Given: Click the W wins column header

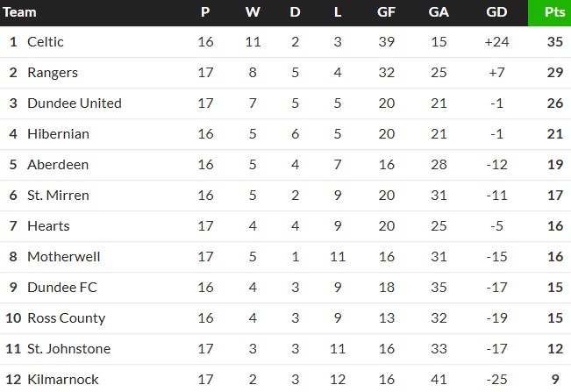Looking at the screenshot, I should (253, 12).
